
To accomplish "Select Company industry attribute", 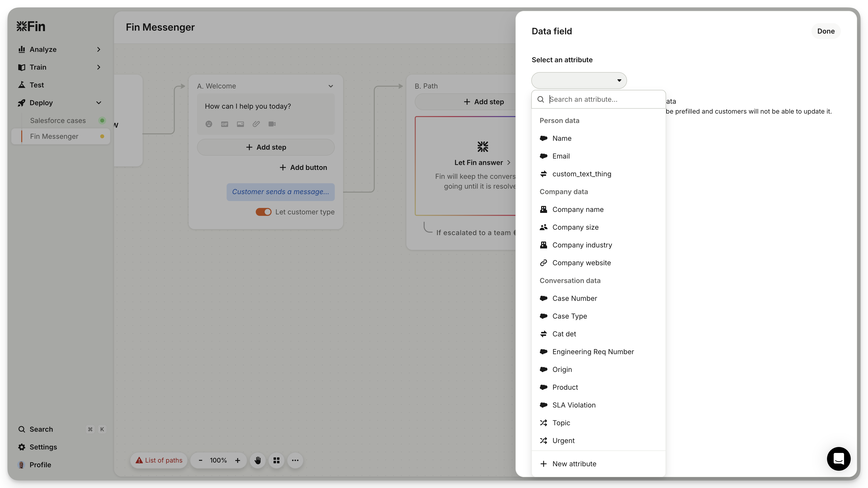I will (582, 245).
